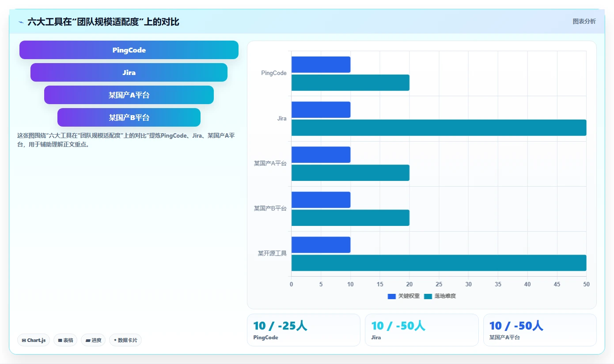614x364 pixels.
Task: Click 某开源工具's teal 落地难度 bar
Action: tap(439, 263)
